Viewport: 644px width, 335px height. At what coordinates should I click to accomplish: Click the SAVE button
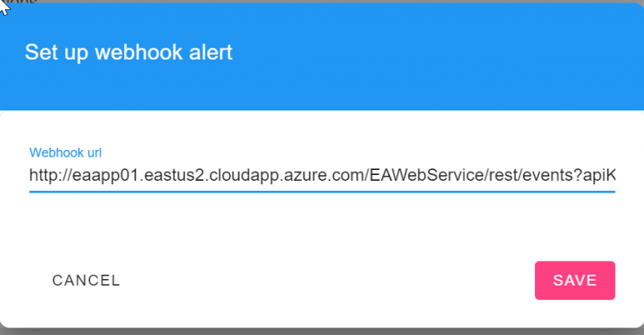click(x=574, y=281)
